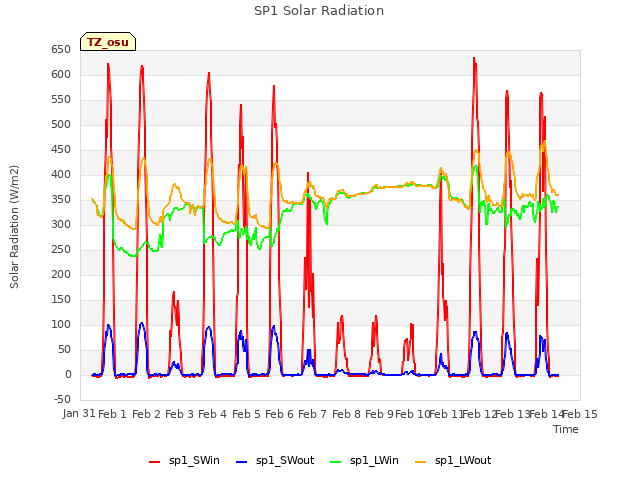This screenshot has height=480, width=640.
Task: Click the Feb 7 x-axis tick label
Action: (312, 414)
